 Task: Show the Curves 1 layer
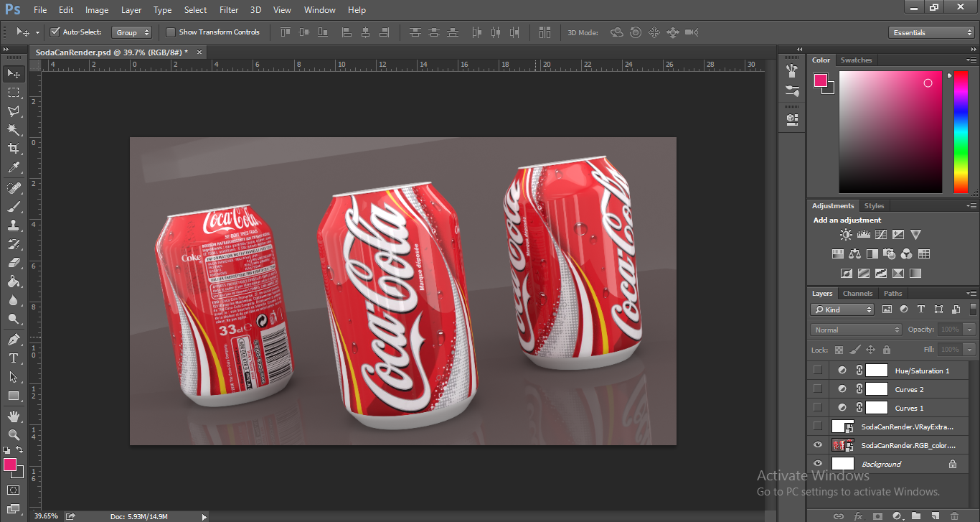[x=818, y=408]
